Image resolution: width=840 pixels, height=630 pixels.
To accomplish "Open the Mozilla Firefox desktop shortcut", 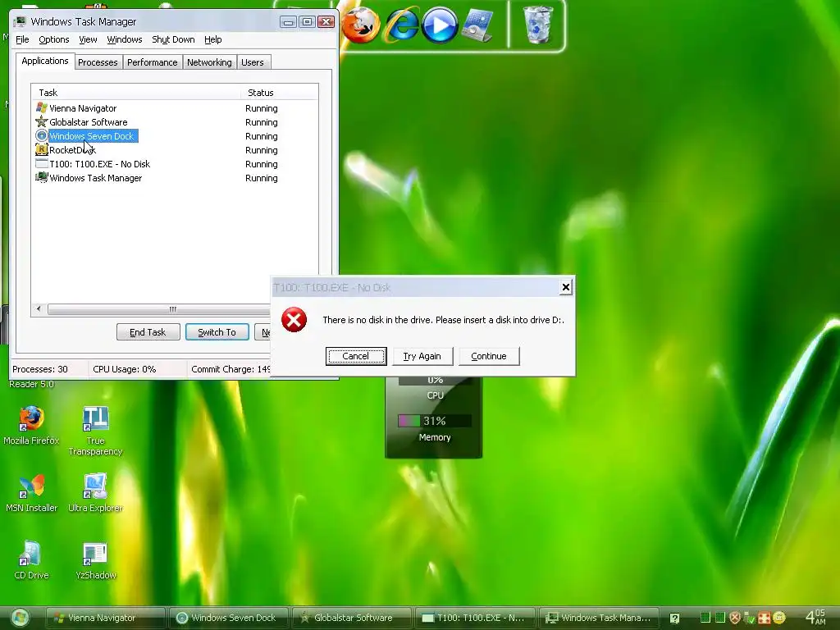I will pyautogui.click(x=31, y=426).
